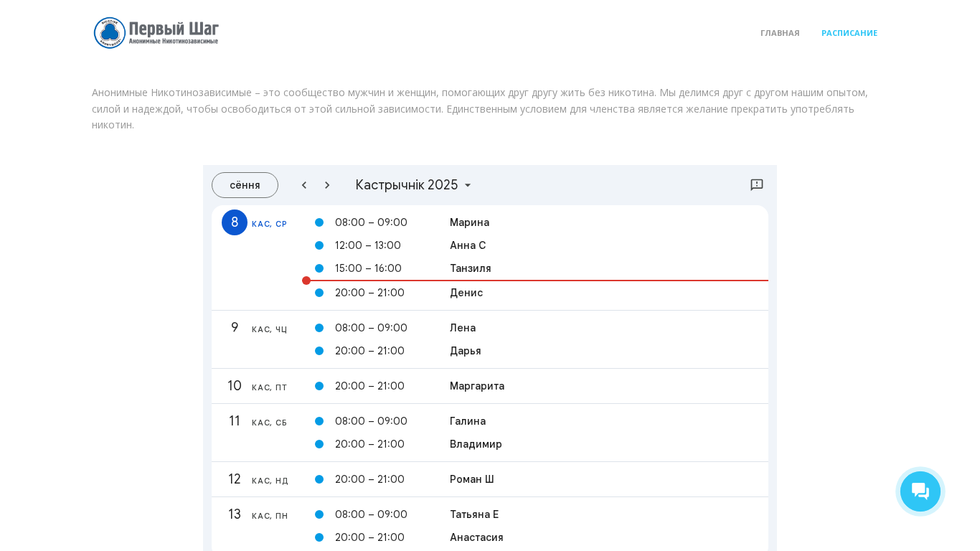Click the Первый Шаг logo
The height and width of the screenshot is (551, 980).
click(156, 33)
